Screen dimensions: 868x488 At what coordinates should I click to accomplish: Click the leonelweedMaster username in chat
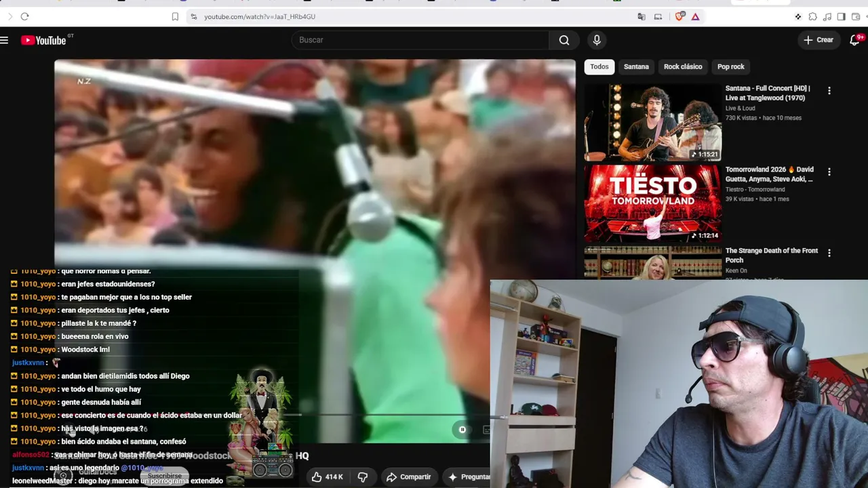coord(42,481)
